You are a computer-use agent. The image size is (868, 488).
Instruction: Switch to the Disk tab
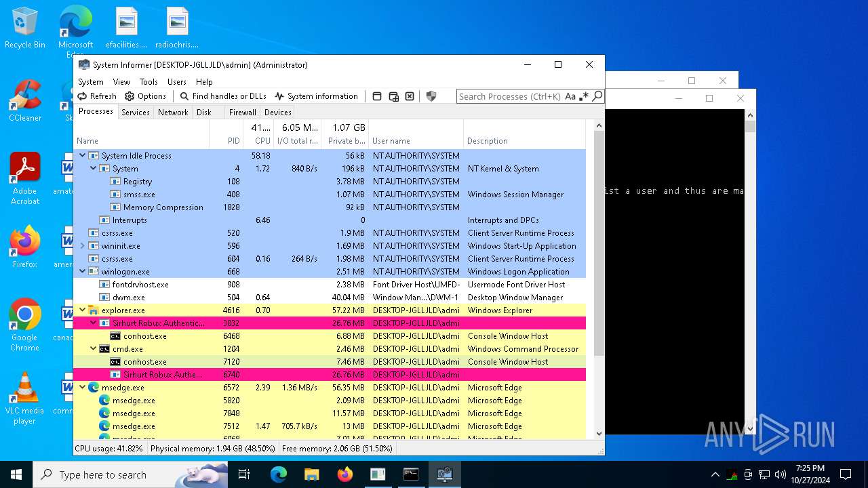(204, 113)
